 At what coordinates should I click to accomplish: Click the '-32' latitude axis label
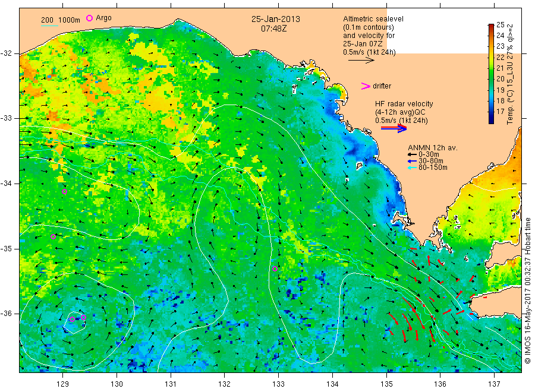(x=6, y=53)
